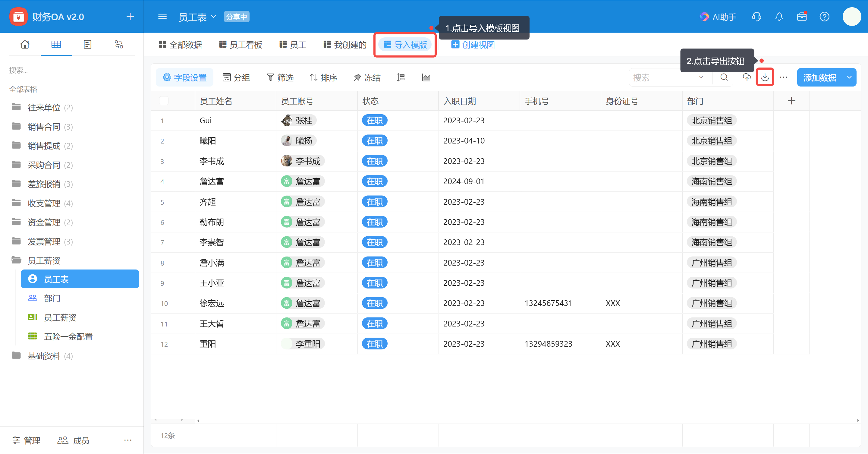Viewport: 868px width, 454px height.
Task: Switch to 员工看板 view tab
Action: 241,45
